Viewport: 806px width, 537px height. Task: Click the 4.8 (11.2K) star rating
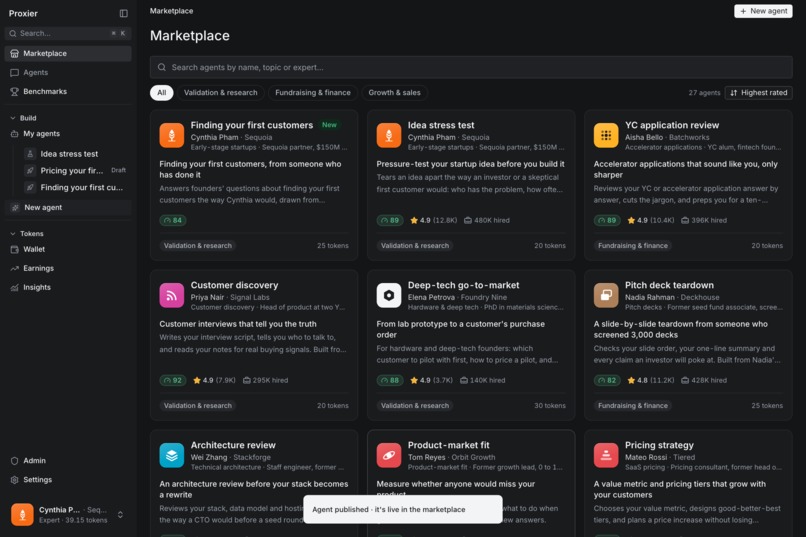[x=650, y=381]
